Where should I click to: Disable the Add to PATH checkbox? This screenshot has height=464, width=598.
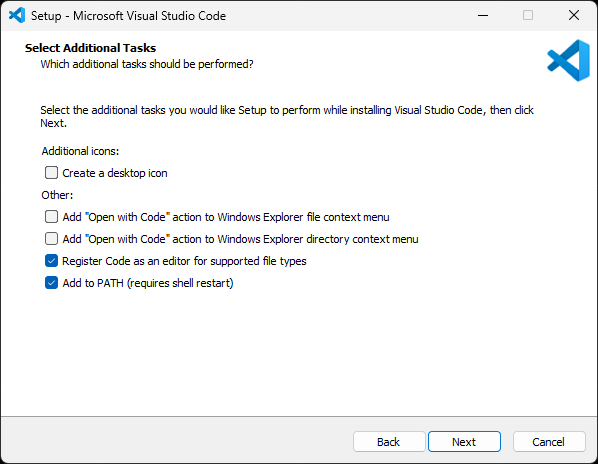pyautogui.click(x=51, y=283)
